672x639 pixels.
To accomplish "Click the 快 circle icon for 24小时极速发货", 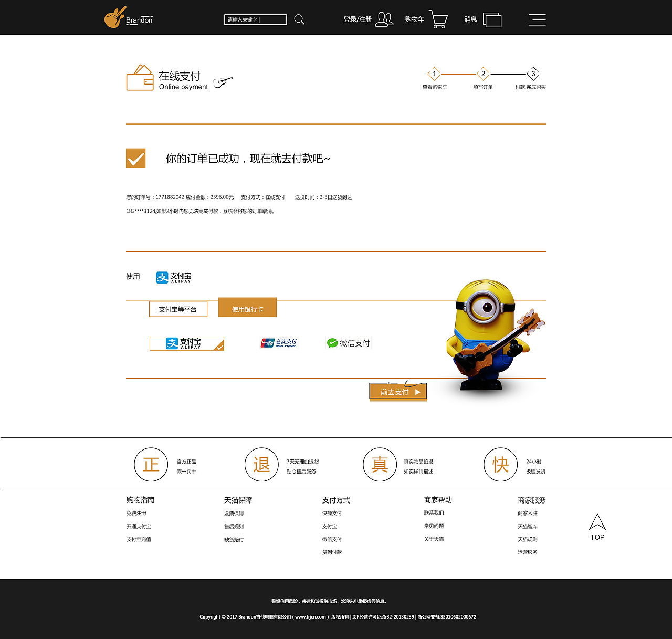I will click(500, 465).
